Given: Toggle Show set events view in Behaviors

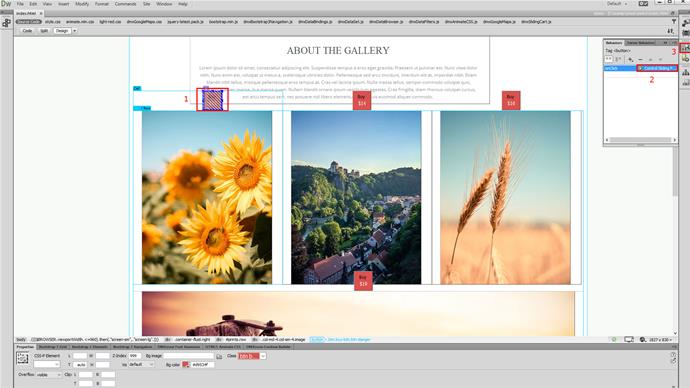Looking at the screenshot, I should (x=608, y=59).
